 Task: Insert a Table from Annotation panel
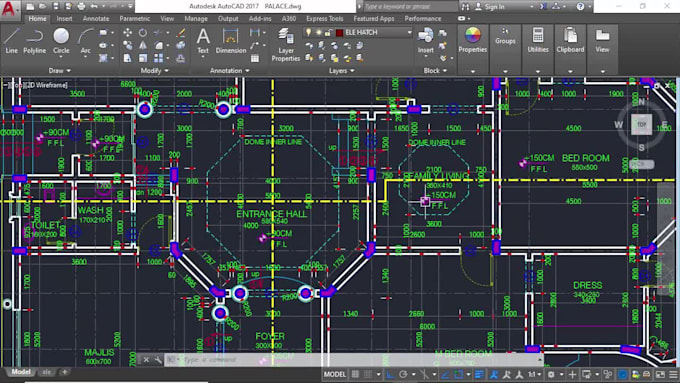coord(255,58)
